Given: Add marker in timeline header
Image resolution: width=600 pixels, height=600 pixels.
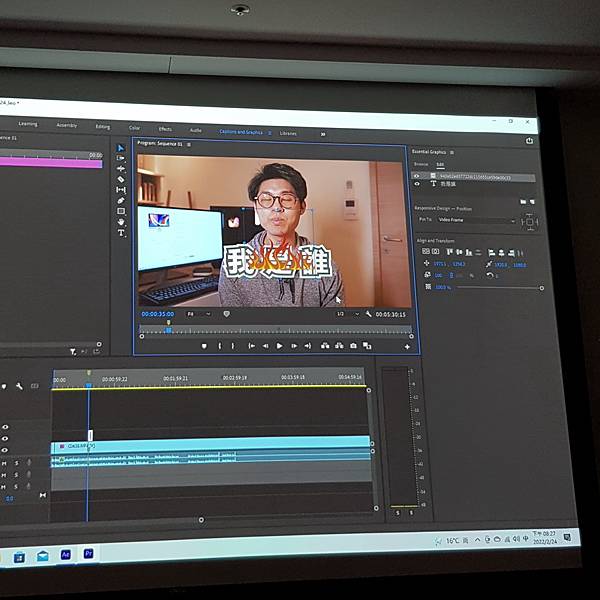Looking at the screenshot, I should pyautogui.click(x=4, y=386).
